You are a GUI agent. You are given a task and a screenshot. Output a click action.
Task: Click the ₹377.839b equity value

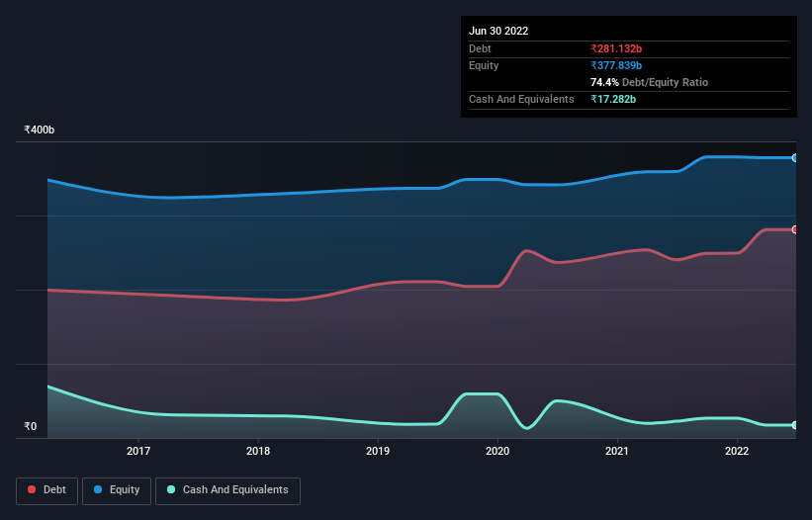pos(616,65)
